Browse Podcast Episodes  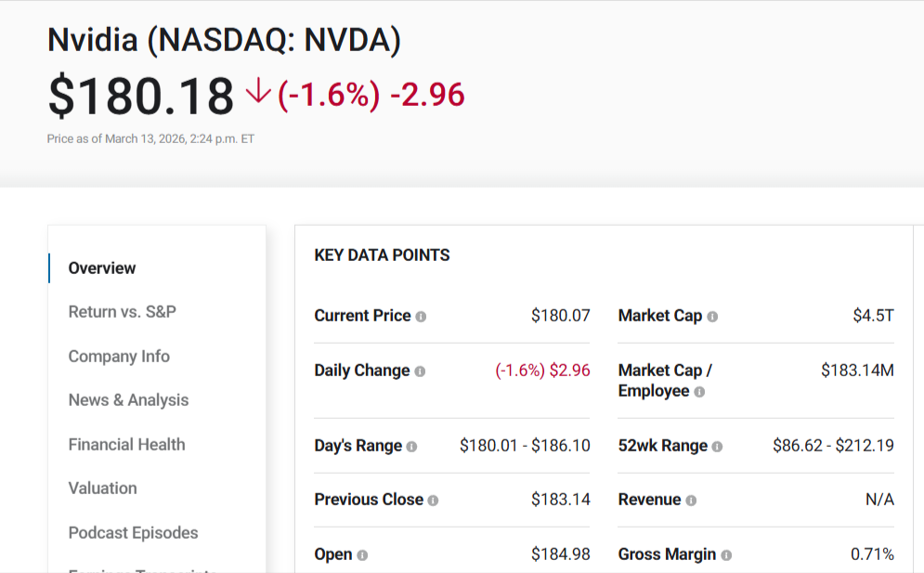click(x=133, y=533)
